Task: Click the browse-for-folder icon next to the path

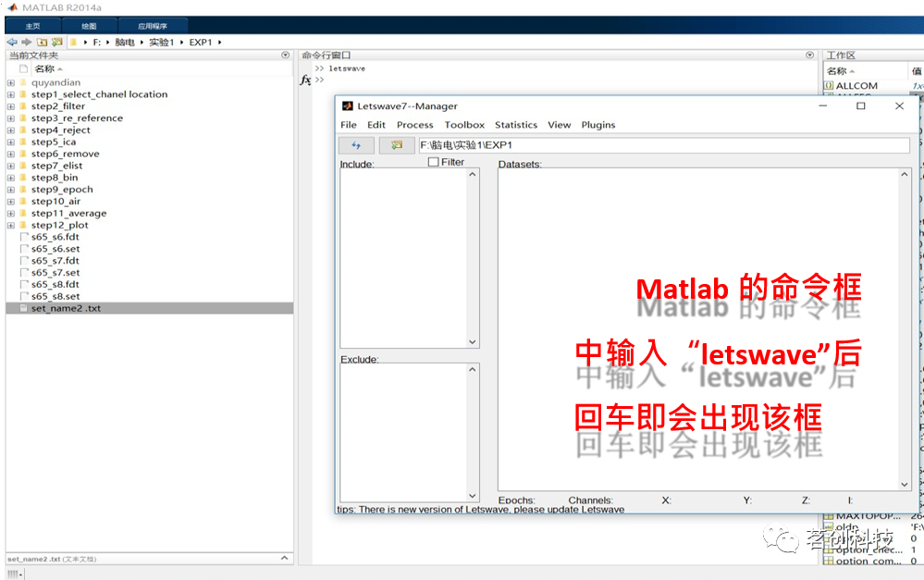Action: point(55,42)
